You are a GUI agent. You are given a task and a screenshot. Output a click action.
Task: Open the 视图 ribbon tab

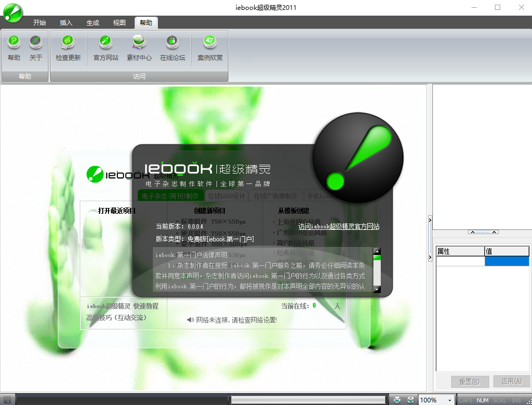coord(119,23)
